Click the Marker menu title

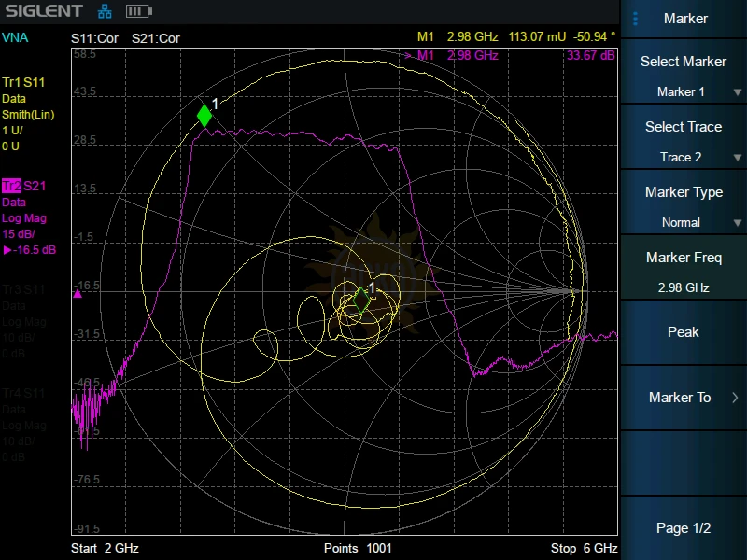[x=685, y=19]
